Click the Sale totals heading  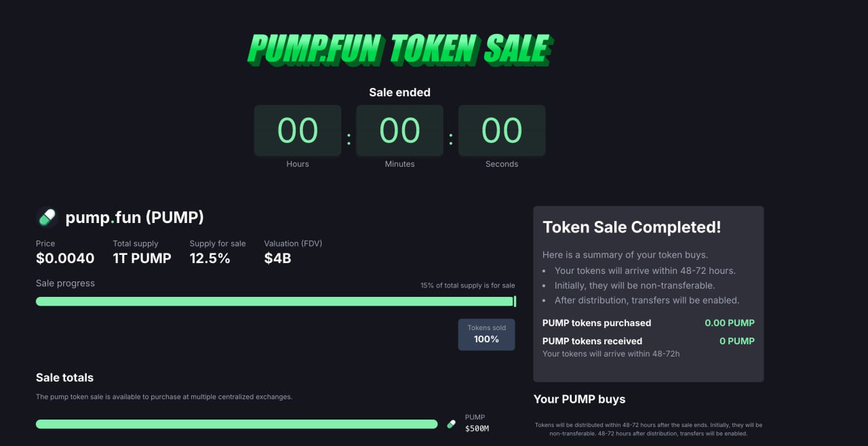coord(64,378)
